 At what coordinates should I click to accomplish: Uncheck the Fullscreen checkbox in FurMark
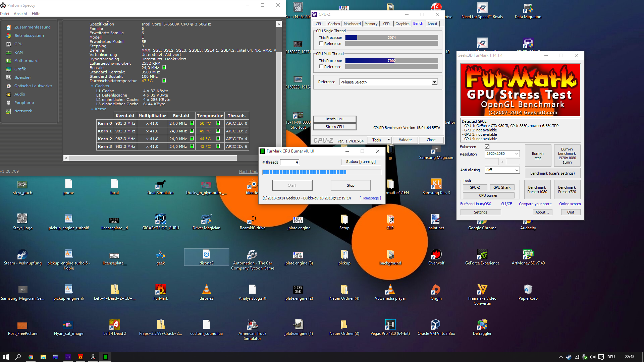coord(487,147)
